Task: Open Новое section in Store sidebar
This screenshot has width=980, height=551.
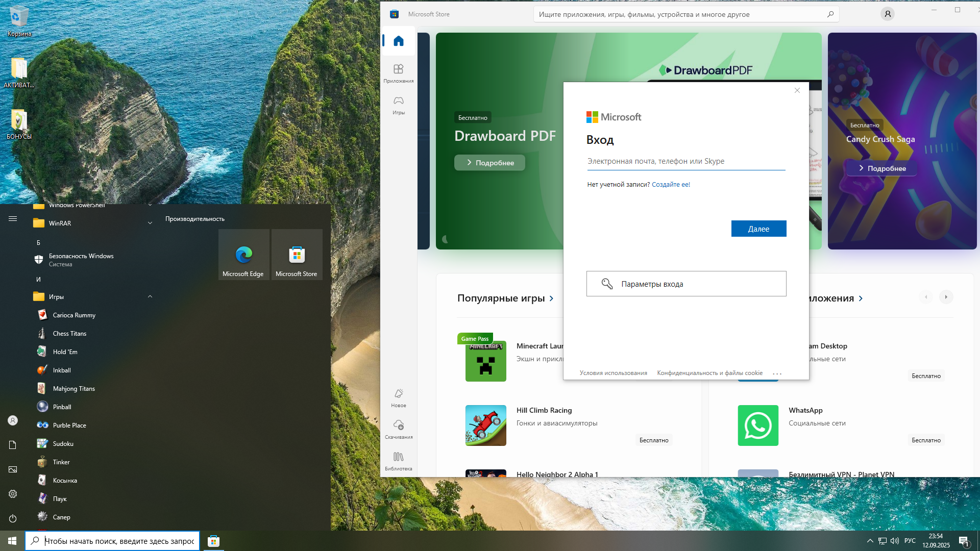Action: click(399, 398)
